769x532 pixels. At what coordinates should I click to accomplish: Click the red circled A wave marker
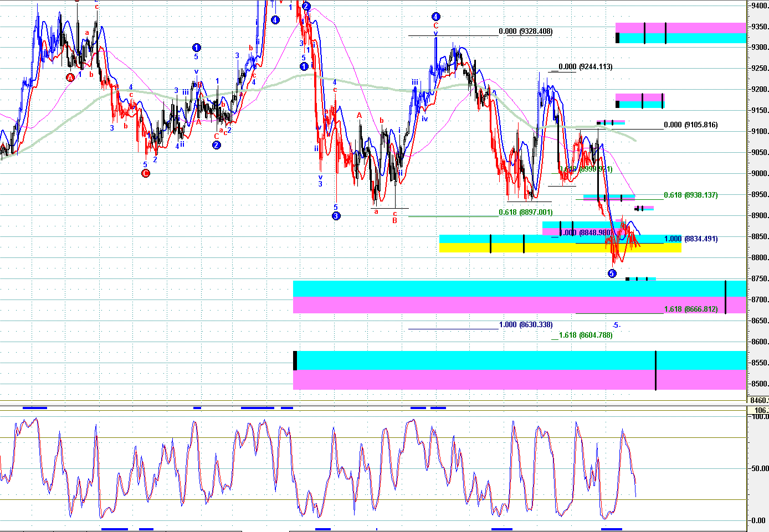tap(70, 78)
